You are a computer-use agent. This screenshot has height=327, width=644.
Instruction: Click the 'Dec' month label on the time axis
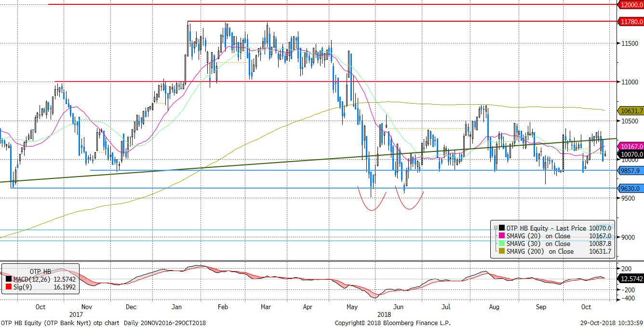pyautogui.click(x=131, y=306)
